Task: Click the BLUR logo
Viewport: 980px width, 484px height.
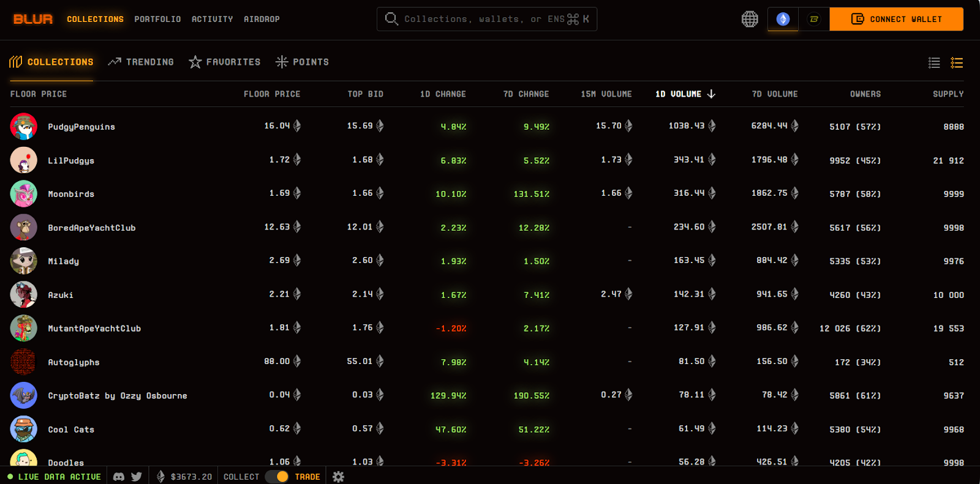Action: click(x=33, y=19)
